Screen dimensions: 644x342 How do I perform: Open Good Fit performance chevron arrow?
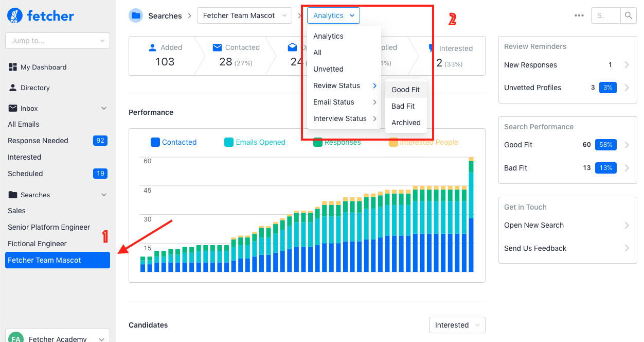(627, 145)
